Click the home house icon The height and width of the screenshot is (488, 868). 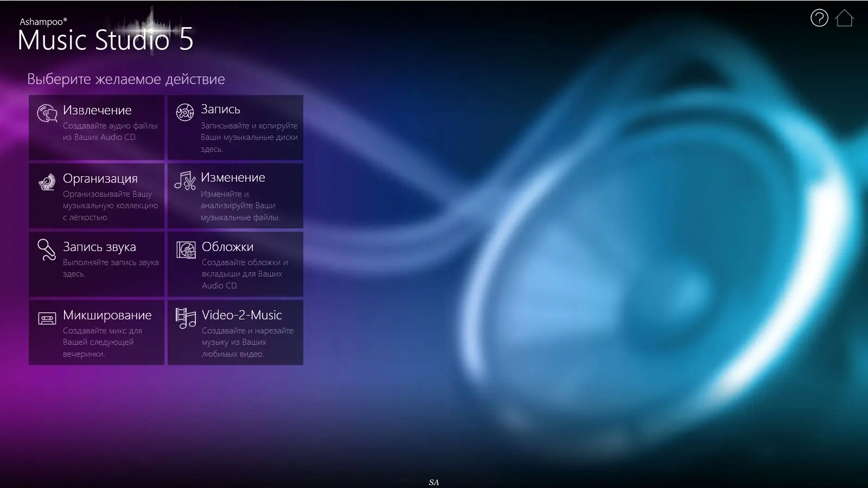coord(845,18)
